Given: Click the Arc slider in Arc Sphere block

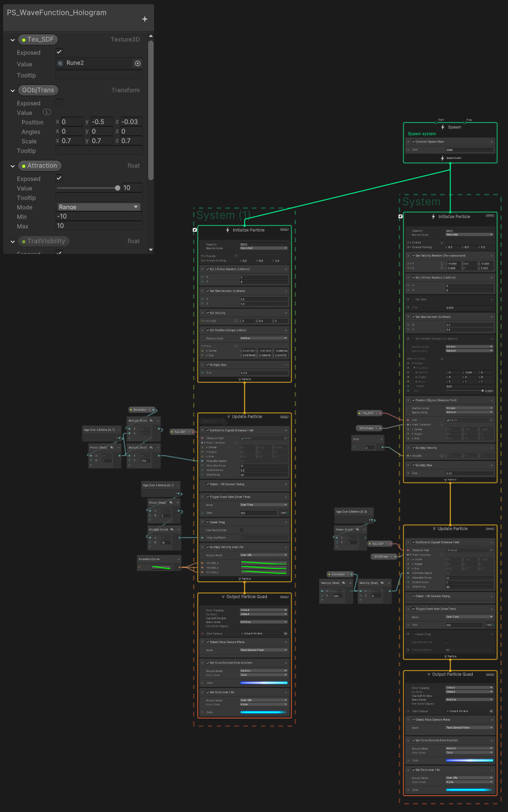Looking at the screenshot, I should tap(465, 391).
